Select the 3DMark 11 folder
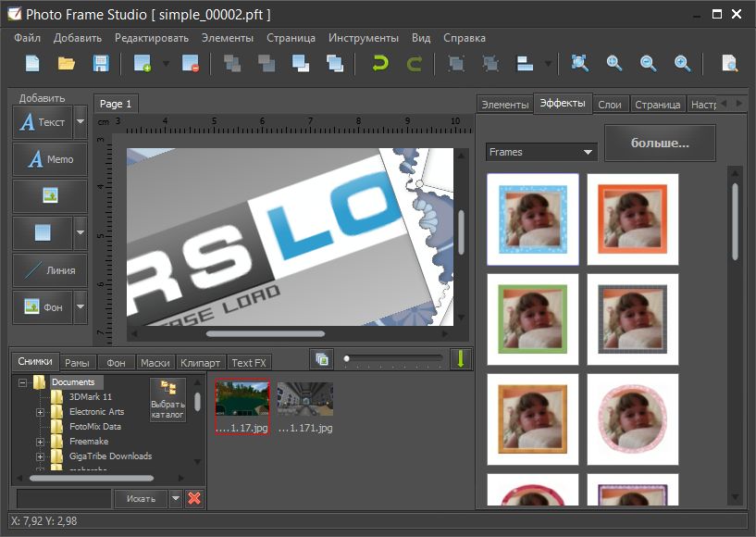 (90, 396)
